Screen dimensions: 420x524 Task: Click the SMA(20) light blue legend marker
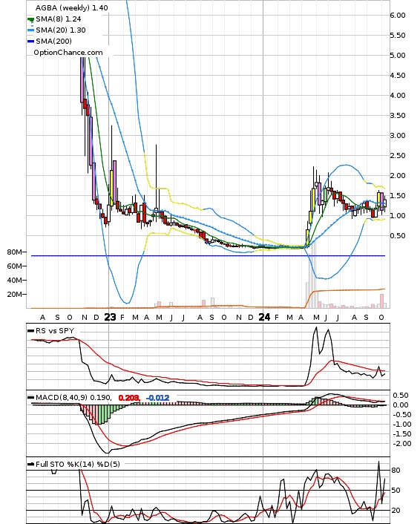pyautogui.click(x=30, y=30)
